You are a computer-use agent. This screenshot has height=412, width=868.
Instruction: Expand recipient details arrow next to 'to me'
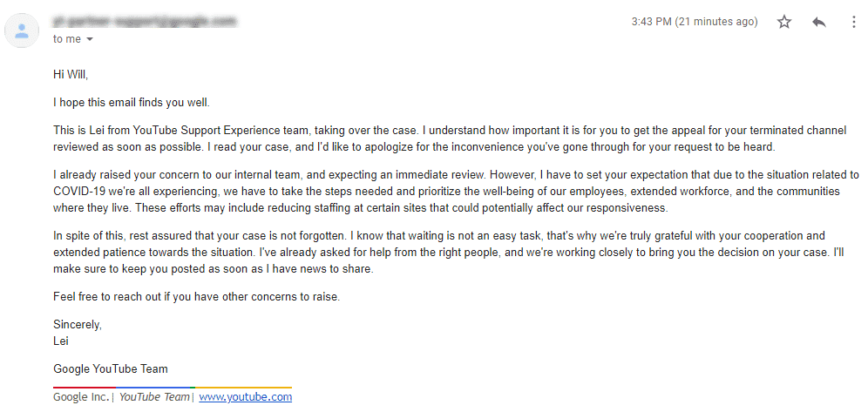pyautogui.click(x=91, y=39)
